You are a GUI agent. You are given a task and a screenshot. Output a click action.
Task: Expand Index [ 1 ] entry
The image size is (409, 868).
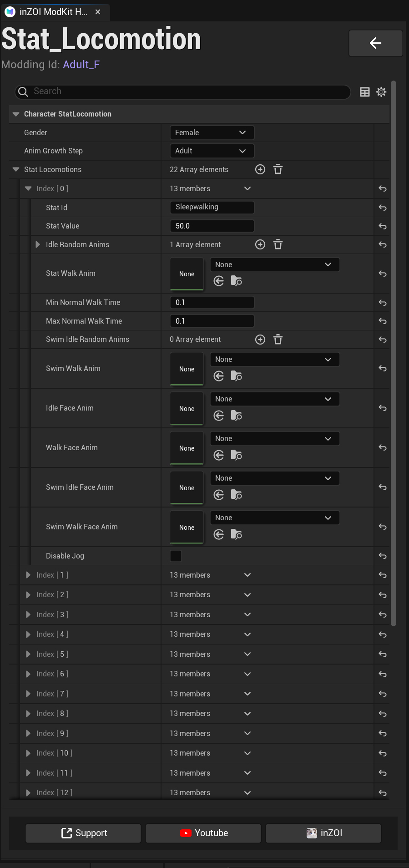coord(28,575)
